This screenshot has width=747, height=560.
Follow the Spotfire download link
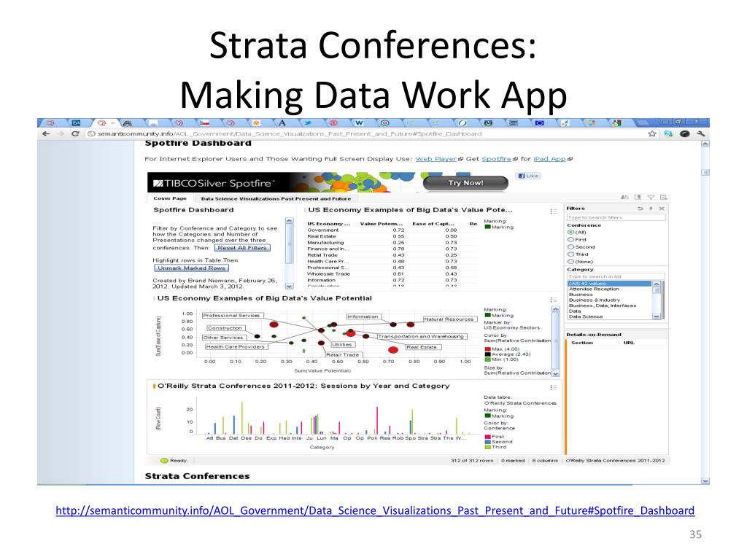pyautogui.click(x=496, y=159)
